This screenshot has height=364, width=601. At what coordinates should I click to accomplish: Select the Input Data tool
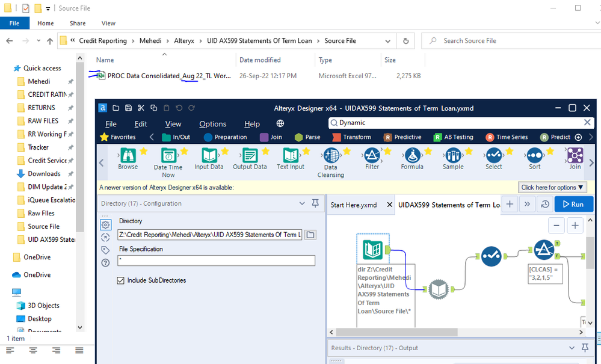(x=209, y=159)
